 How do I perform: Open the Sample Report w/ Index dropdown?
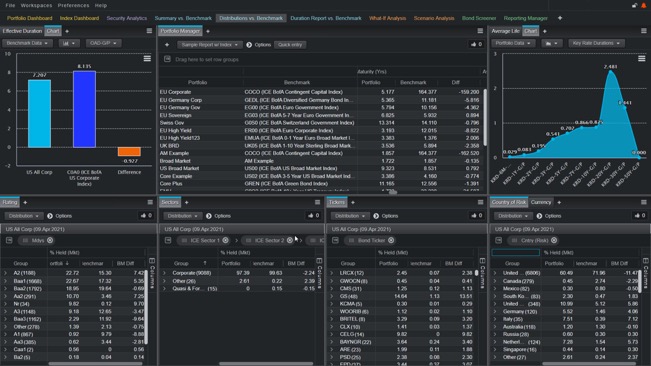210,44
